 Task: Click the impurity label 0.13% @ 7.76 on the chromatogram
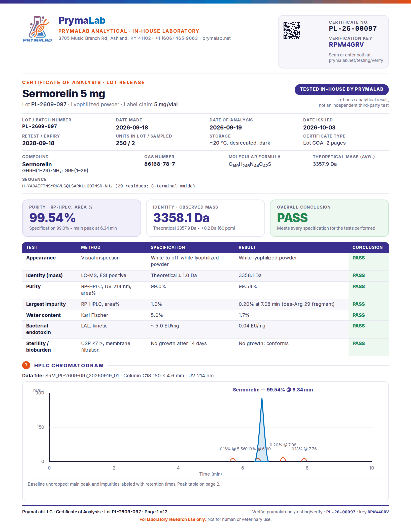click(x=304, y=449)
